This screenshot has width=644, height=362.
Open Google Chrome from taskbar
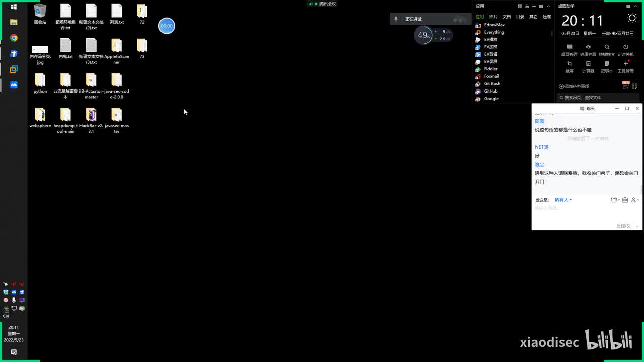[14, 38]
